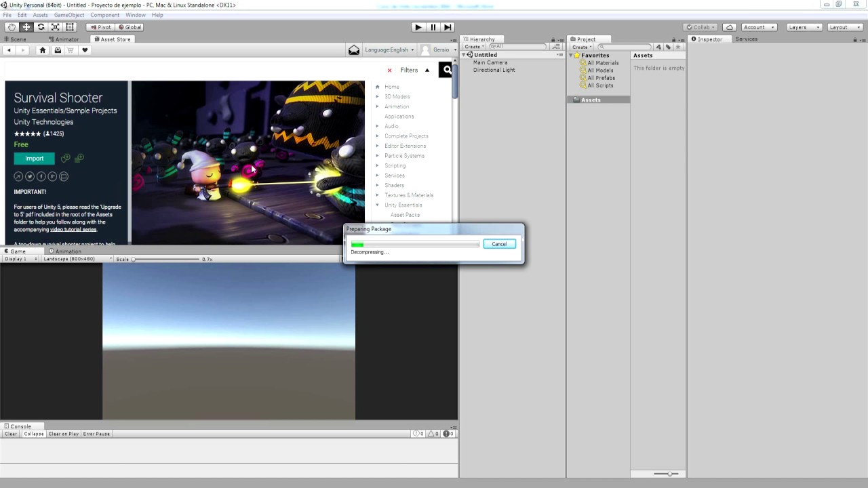Switch to the Scene tab
Viewport: 868px width, 488px height.
pyautogui.click(x=14, y=39)
